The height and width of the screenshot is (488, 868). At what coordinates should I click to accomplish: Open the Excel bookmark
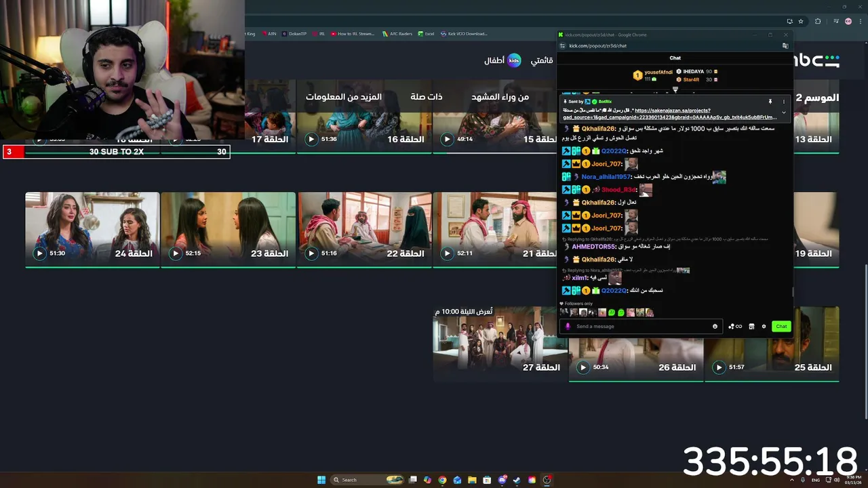pyautogui.click(x=426, y=33)
